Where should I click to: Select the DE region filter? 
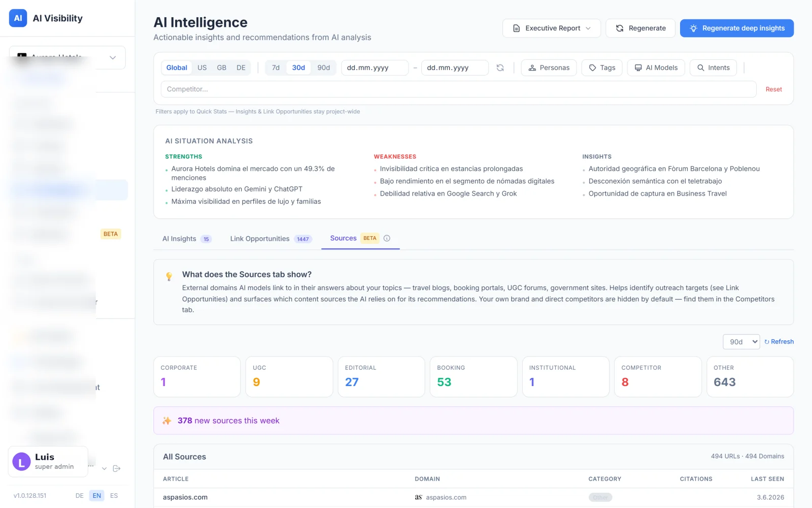241,68
